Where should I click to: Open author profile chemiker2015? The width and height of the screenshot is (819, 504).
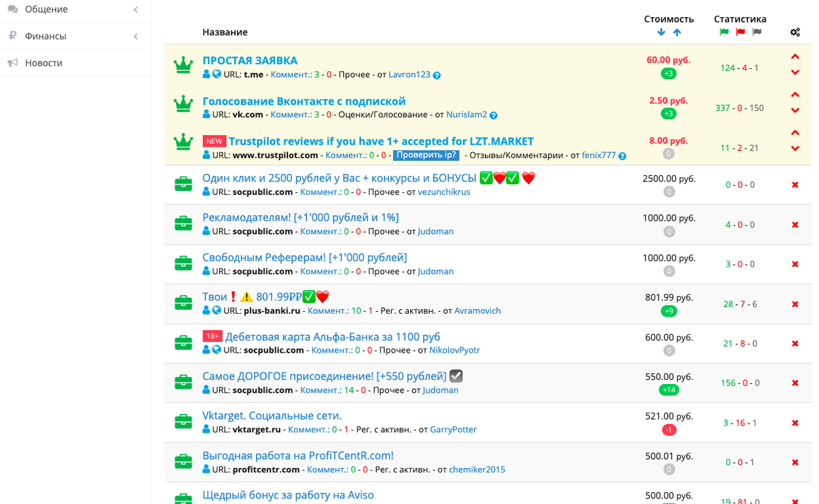pos(477,470)
